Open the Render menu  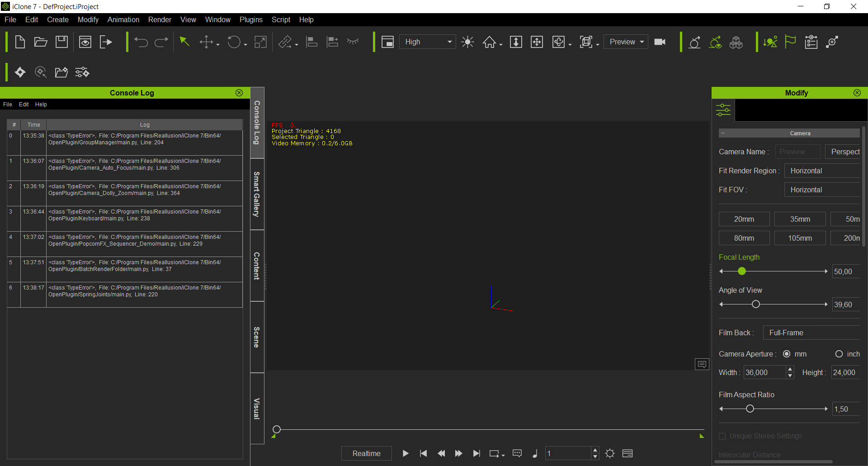pyautogui.click(x=159, y=19)
